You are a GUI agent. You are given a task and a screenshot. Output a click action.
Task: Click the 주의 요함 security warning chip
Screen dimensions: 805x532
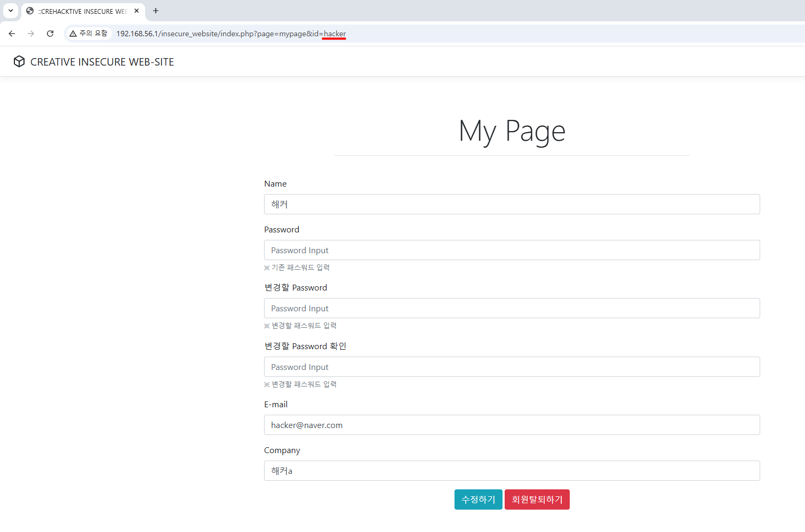click(89, 34)
